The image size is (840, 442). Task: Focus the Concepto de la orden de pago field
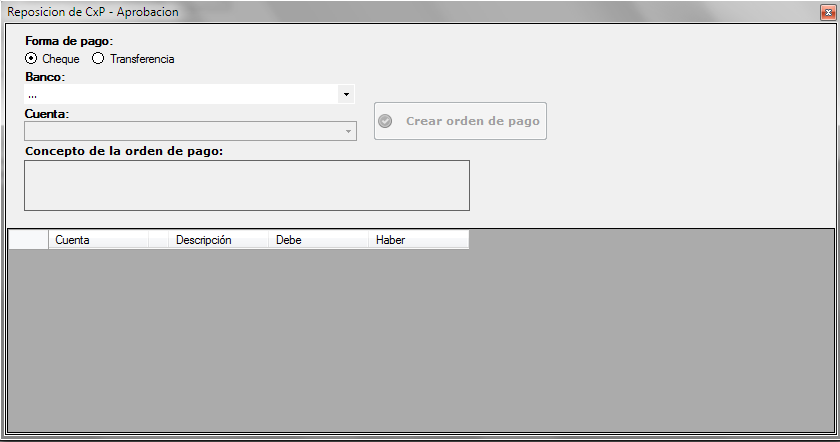pos(247,185)
